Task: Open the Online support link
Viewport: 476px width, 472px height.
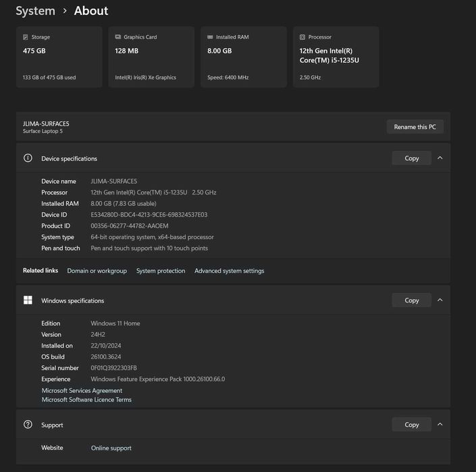Action: 111,448
